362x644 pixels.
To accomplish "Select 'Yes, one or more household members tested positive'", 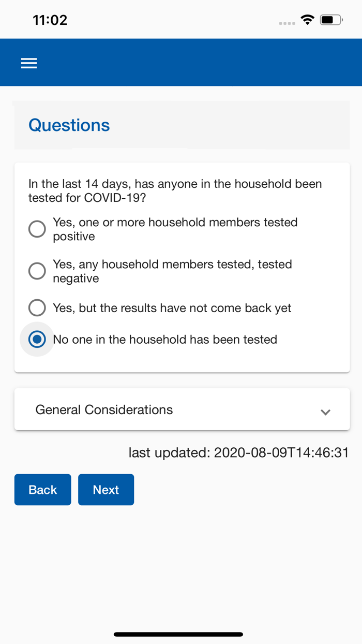I will coord(37,229).
